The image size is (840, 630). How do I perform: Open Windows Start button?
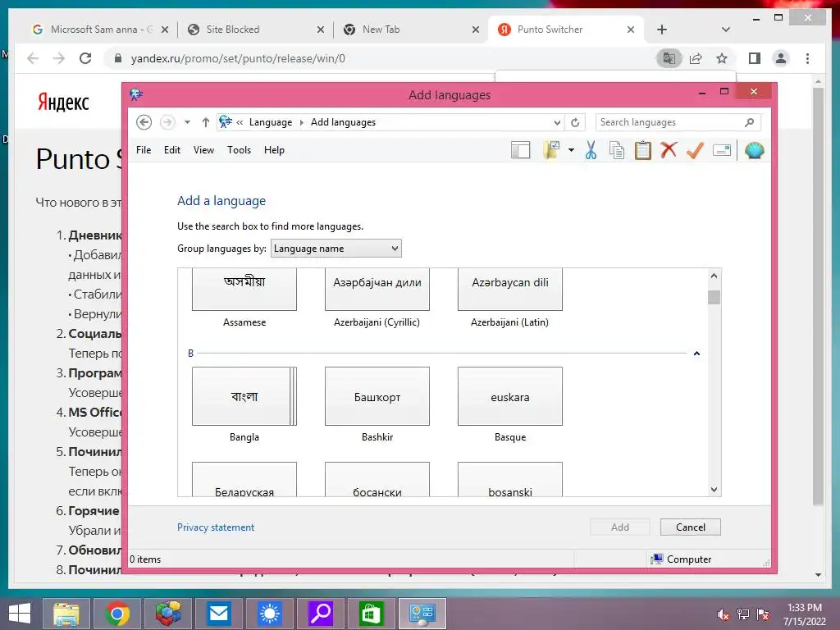tap(20, 614)
